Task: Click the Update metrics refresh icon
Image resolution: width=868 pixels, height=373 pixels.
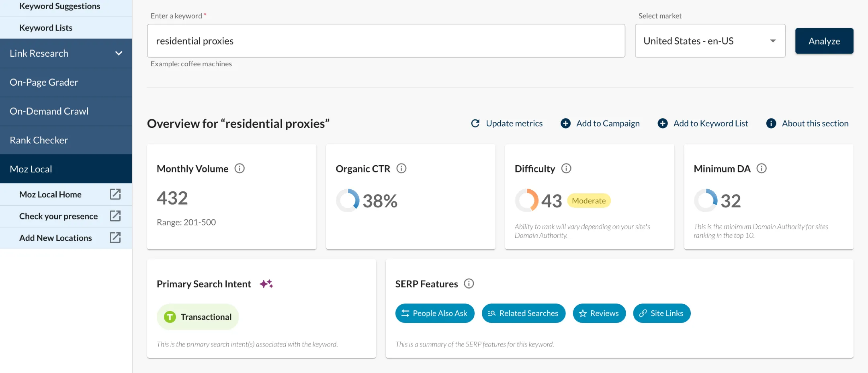Action: point(475,123)
